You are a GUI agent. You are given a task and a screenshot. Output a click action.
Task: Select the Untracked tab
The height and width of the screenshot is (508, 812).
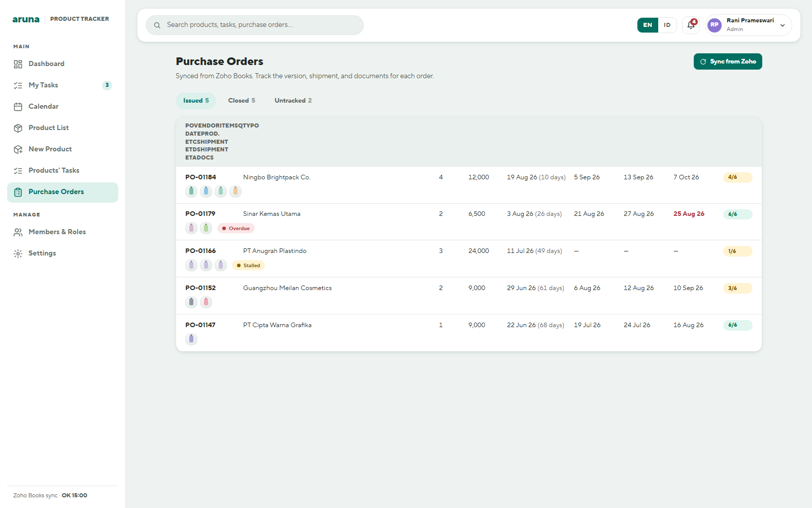click(x=293, y=101)
